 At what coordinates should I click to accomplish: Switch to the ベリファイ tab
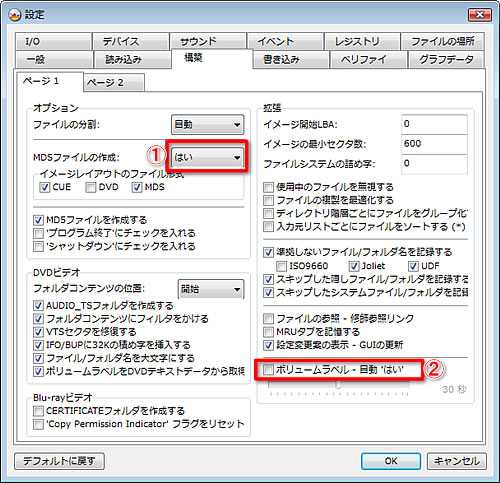[x=369, y=60]
